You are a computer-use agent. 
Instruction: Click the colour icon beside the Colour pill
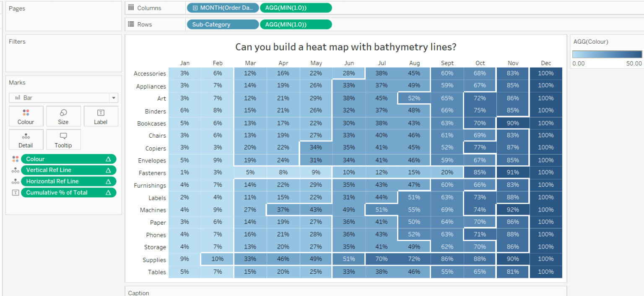[x=15, y=159]
